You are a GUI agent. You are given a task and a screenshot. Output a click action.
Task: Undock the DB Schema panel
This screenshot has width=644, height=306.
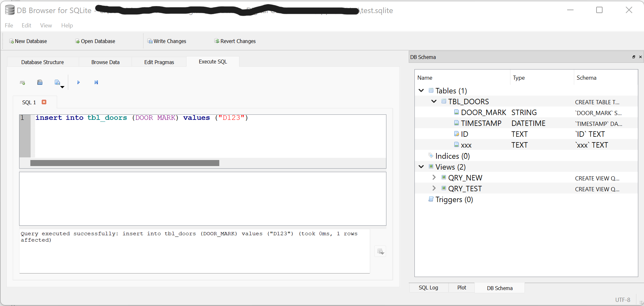pos(634,57)
